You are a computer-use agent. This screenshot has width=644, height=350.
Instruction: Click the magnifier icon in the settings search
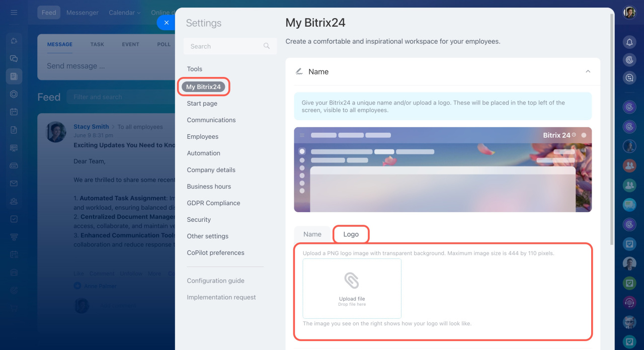pyautogui.click(x=267, y=46)
